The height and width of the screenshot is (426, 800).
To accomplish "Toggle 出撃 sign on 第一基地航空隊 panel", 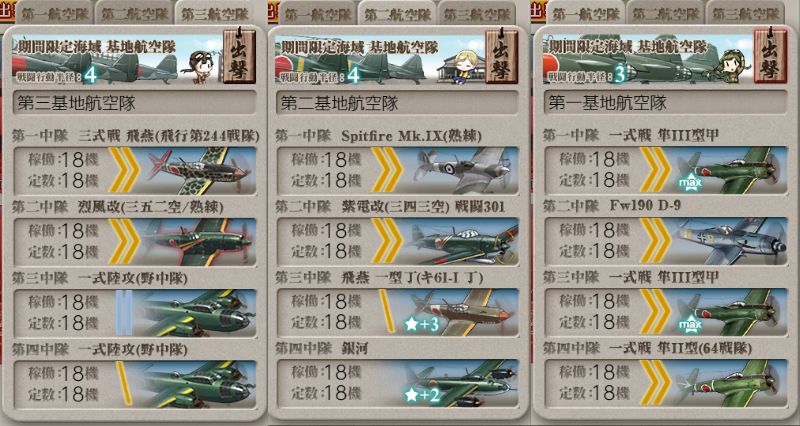I will [770, 55].
